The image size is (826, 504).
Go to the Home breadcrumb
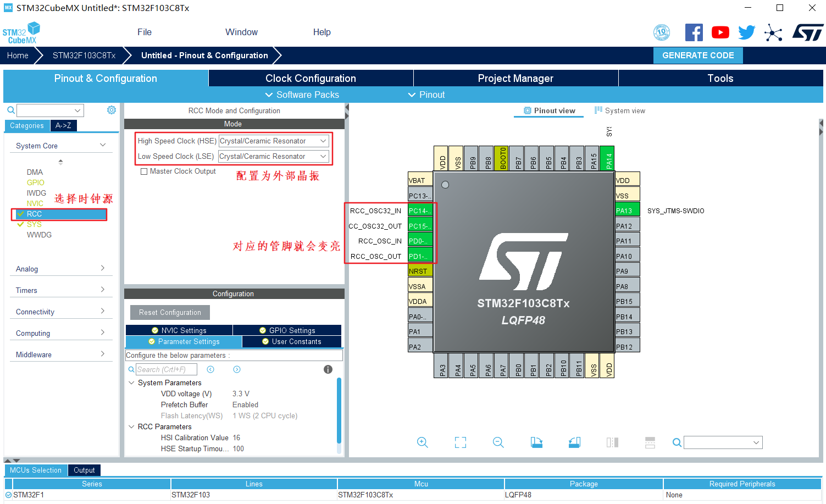18,55
